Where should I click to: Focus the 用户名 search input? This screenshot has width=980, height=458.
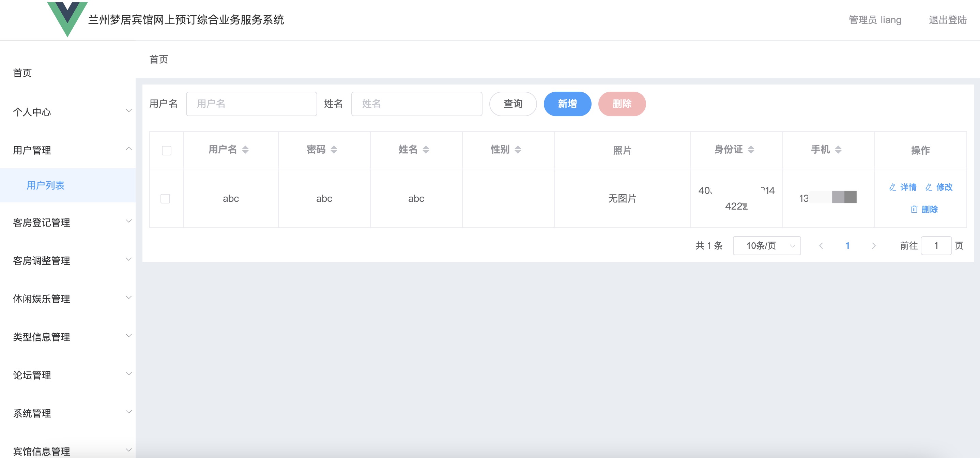251,104
